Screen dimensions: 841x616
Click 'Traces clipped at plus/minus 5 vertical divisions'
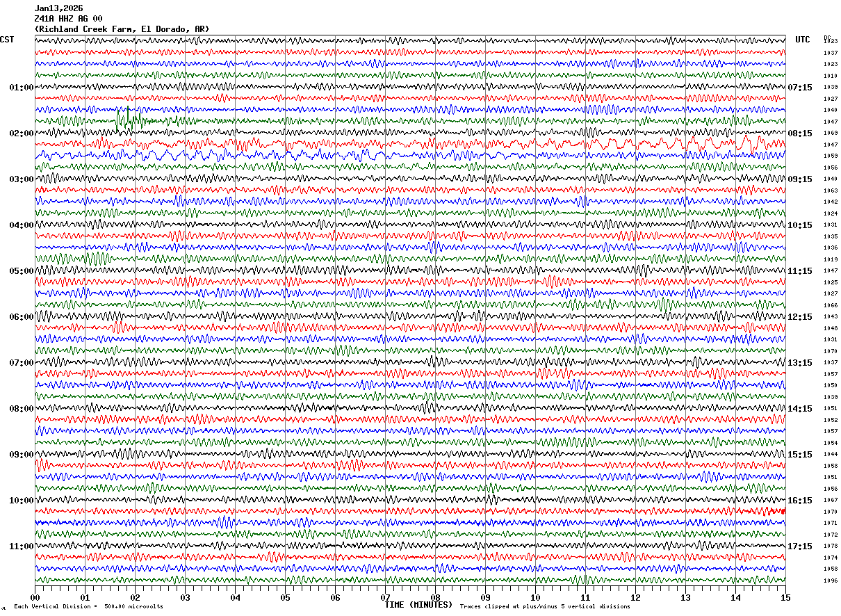(x=545, y=606)
